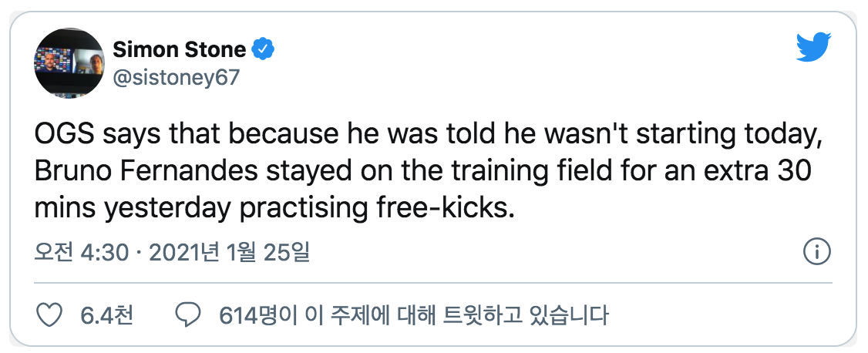Click the 오전 4:30 time text
Viewport: 868px width, 353px height.
81,253
